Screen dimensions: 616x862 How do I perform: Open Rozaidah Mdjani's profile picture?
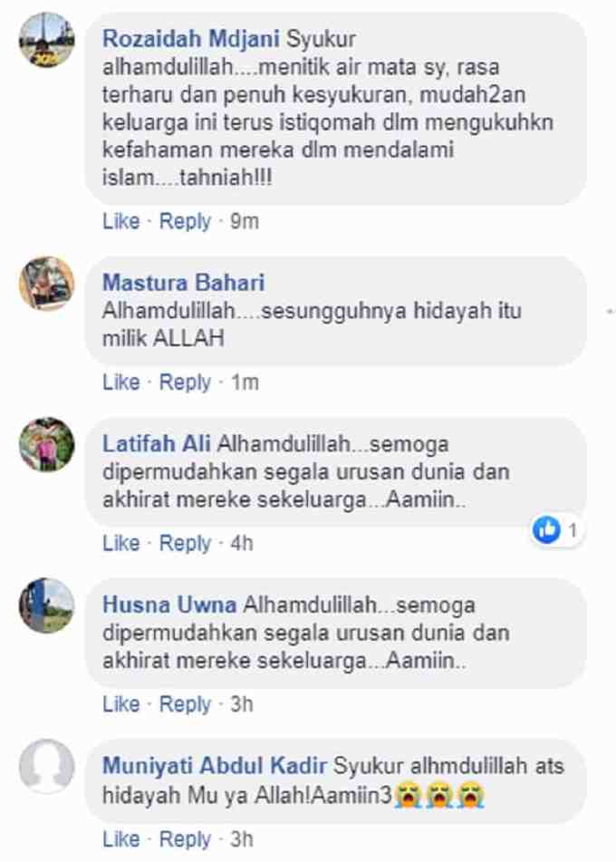click(x=47, y=41)
